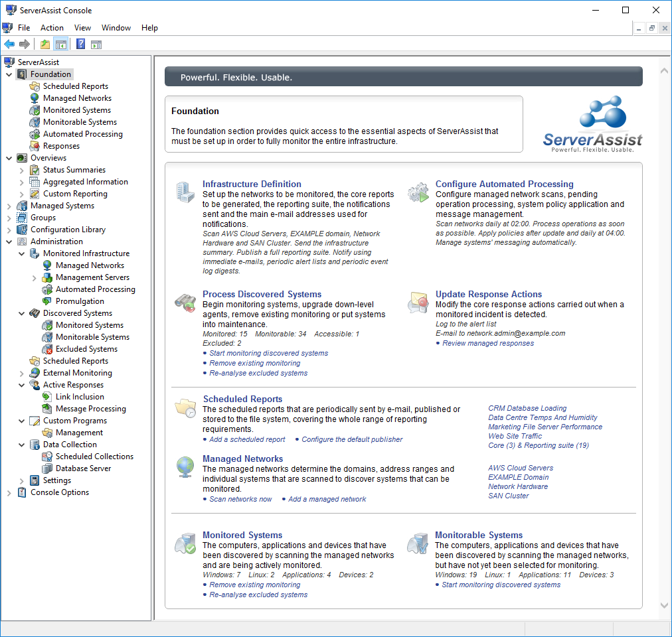Click the Database Server icon in tree
The image size is (672, 637).
click(x=47, y=468)
